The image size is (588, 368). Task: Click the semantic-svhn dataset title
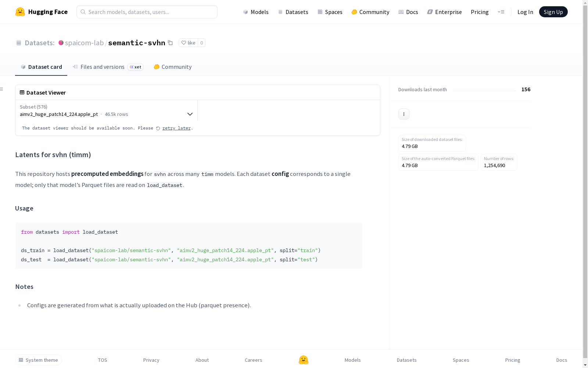click(137, 43)
